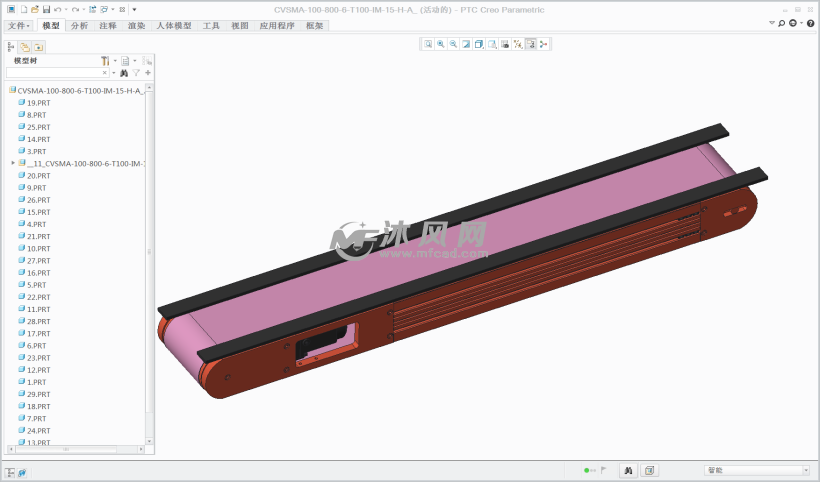This screenshot has height=482, width=820.
Task: Click the Save icon in quick access toolbar
Action: click(46, 9)
